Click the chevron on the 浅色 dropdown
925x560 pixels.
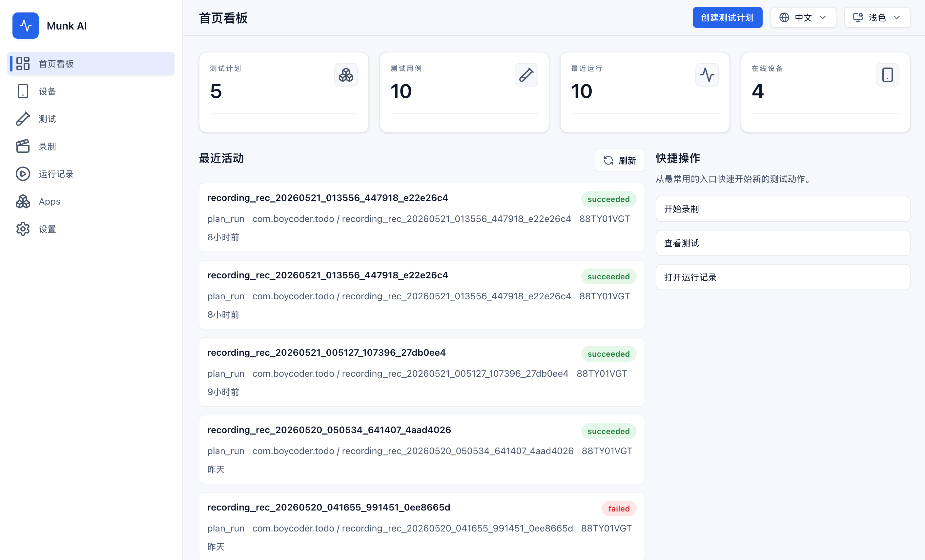tap(897, 18)
